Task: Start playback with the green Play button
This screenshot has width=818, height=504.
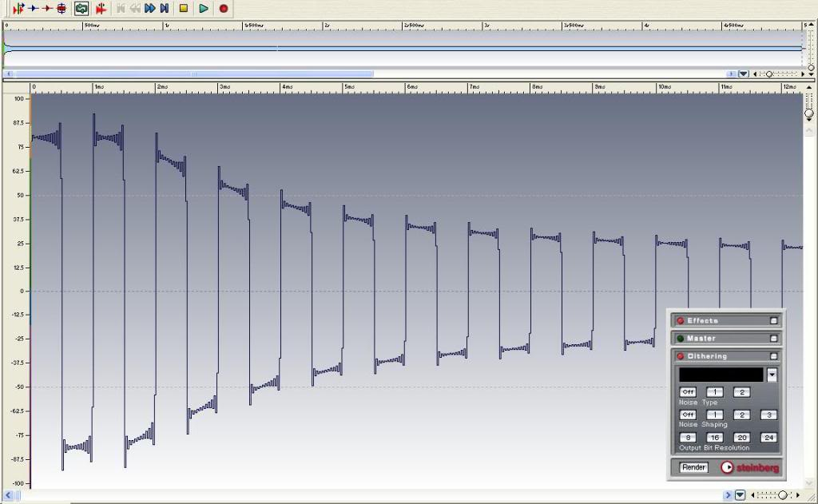Action: tap(204, 8)
